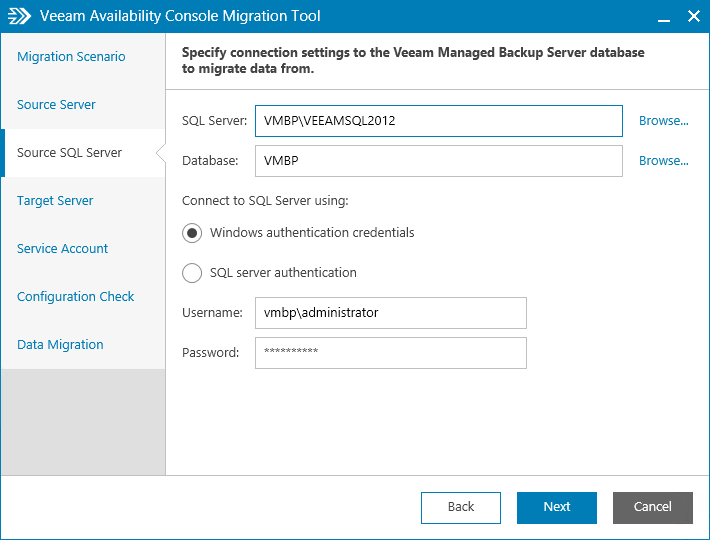Screen dimensions: 710x540
Task: Click the Veeam logo icon in title bar
Action: (x=20, y=17)
